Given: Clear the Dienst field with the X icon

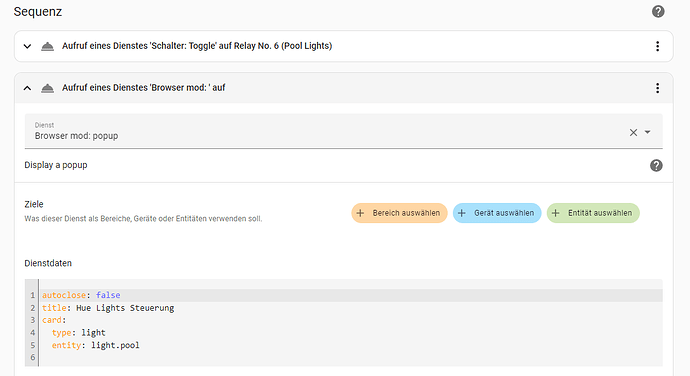Looking at the screenshot, I should tap(633, 133).
